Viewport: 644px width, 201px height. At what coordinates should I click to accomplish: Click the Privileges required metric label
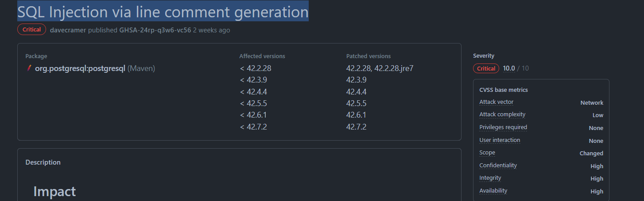(503, 127)
